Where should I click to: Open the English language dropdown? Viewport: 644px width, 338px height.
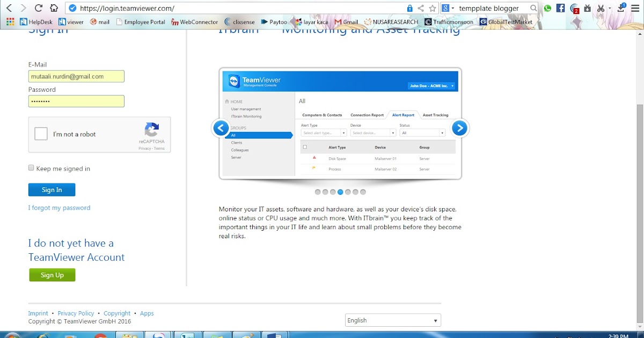[x=393, y=320]
